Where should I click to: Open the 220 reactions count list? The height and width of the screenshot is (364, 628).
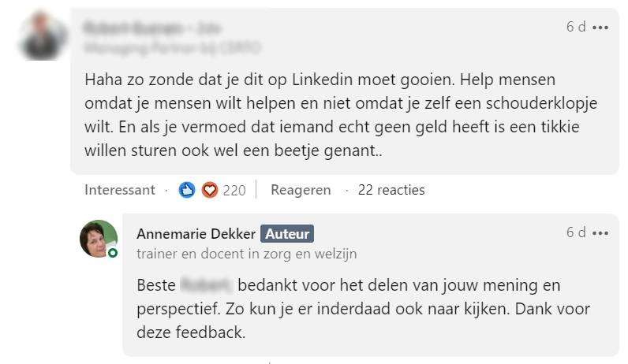[234, 190]
